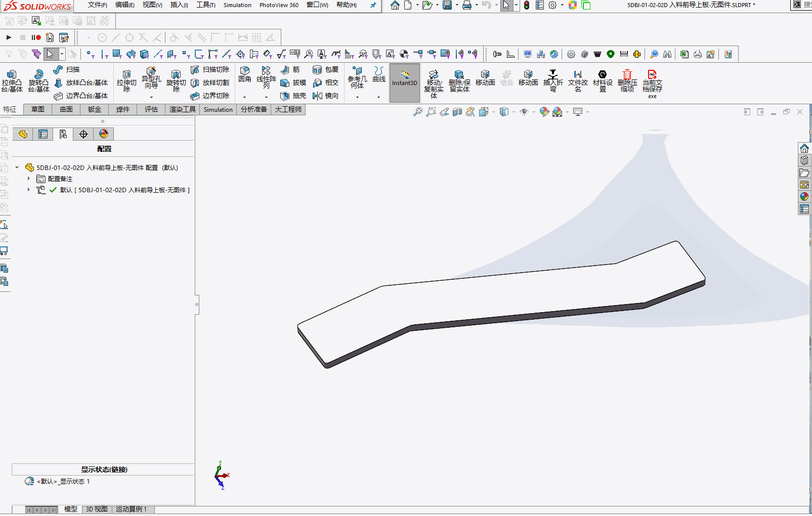
Task: Select the Revolved Cut (旋转切除) tool
Action: pyautogui.click(x=176, y=81)
